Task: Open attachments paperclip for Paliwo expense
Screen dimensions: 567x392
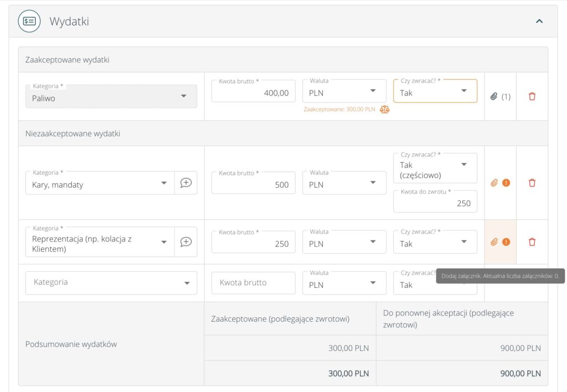Action: (494, 96)
